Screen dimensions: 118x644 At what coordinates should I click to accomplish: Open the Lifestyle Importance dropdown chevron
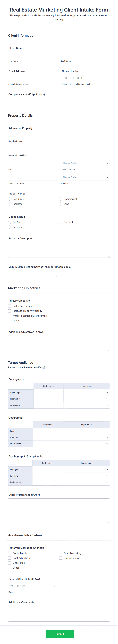pyautogui.click(x=107, y=469)
